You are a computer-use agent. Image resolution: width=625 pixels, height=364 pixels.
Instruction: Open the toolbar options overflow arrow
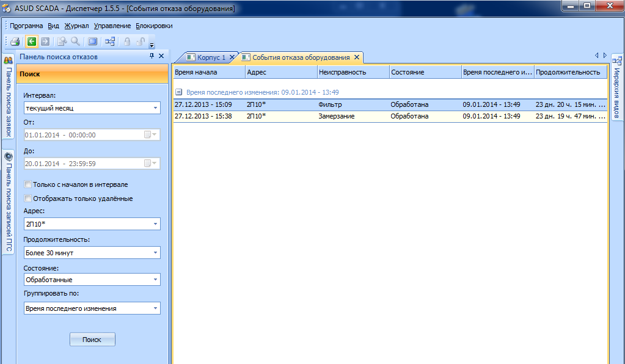pyautogui.click(x=152, y=45)
